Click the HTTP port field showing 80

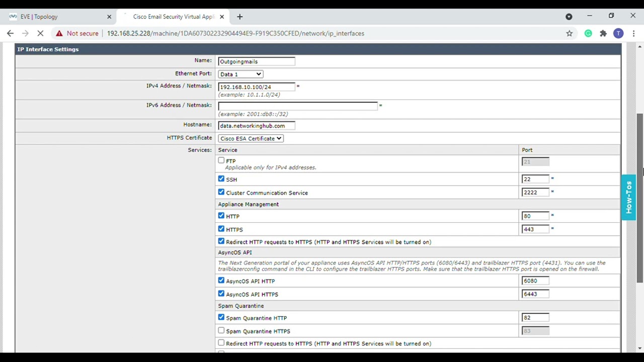(535, 216)
